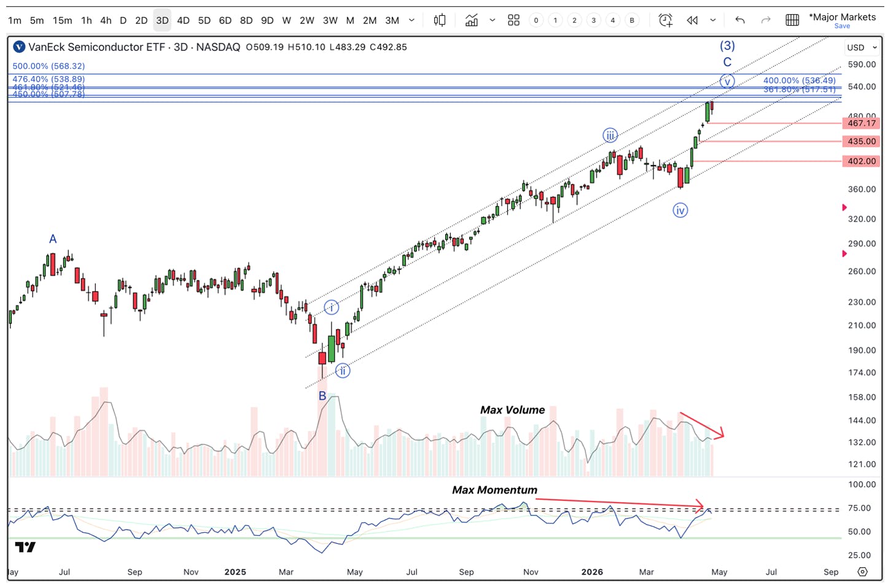Switch to the 1m timeframe
888x588 pixels.
15,20
